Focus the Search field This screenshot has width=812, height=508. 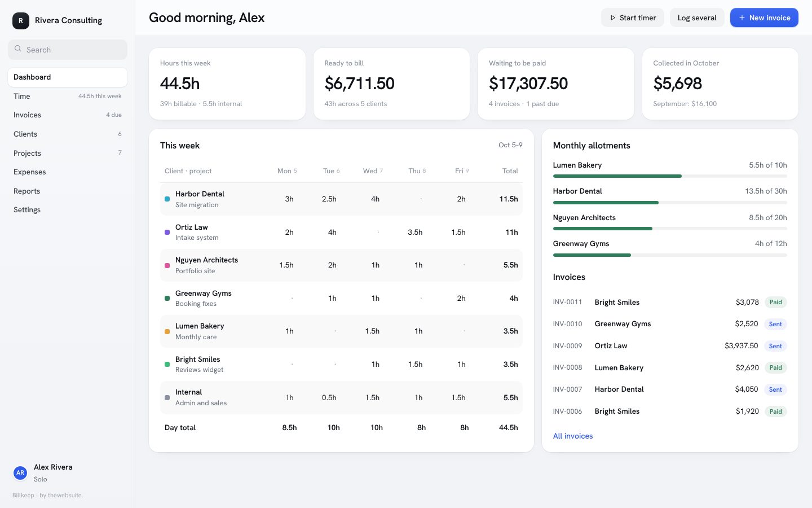point(68,50)
